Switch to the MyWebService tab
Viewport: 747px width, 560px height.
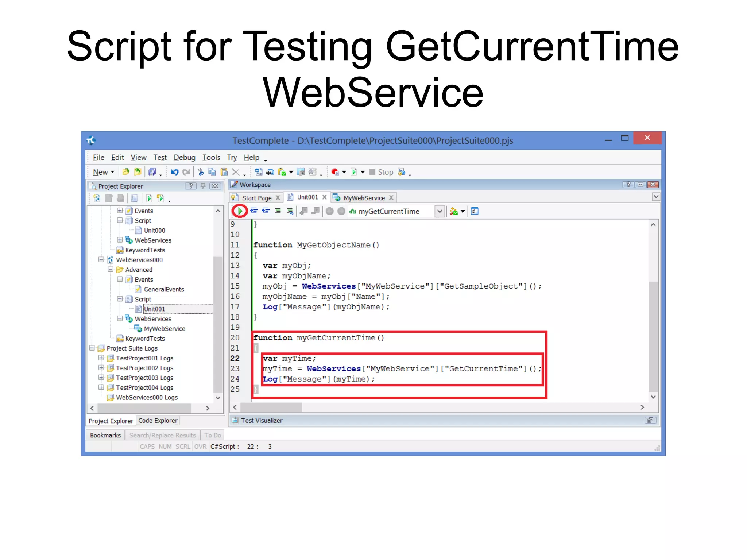(x=364, y=198)
